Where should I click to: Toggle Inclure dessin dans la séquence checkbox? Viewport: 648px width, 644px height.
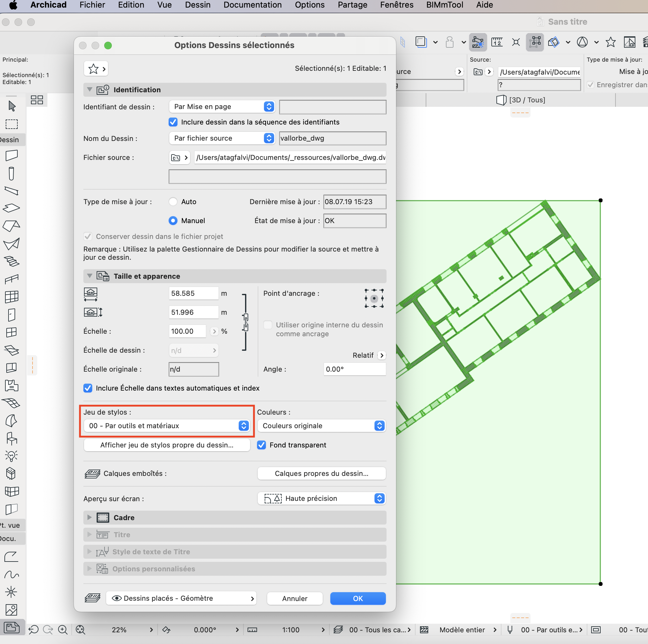173,122
